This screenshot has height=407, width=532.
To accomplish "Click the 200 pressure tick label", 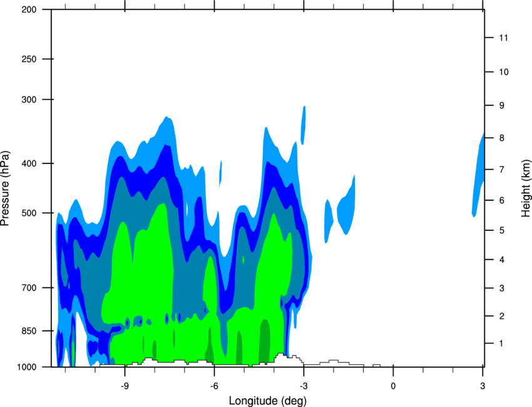I will coord(29,9).
